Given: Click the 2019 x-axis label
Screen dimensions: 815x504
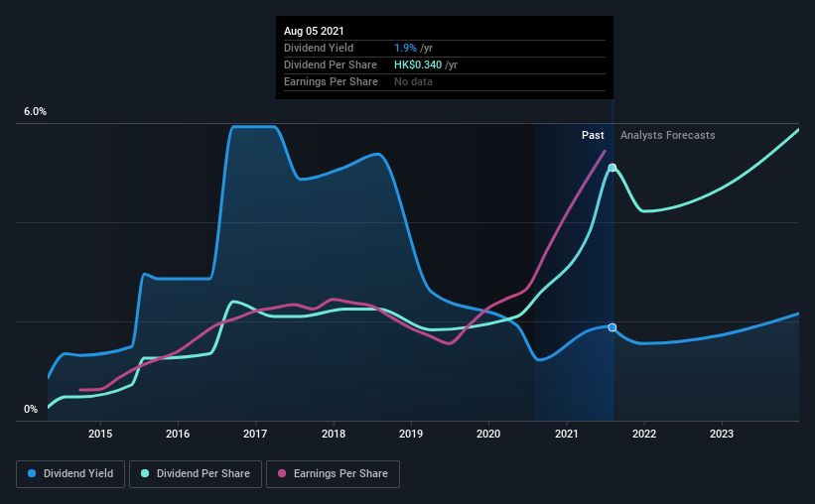Looking at the screenshot, I should click(x=411, y=434).
